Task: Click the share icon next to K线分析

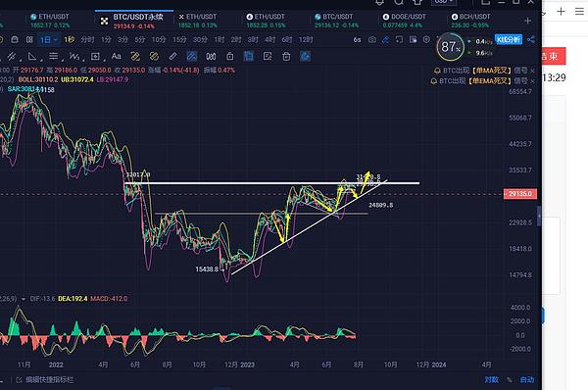Action: [x=530, y=40]
